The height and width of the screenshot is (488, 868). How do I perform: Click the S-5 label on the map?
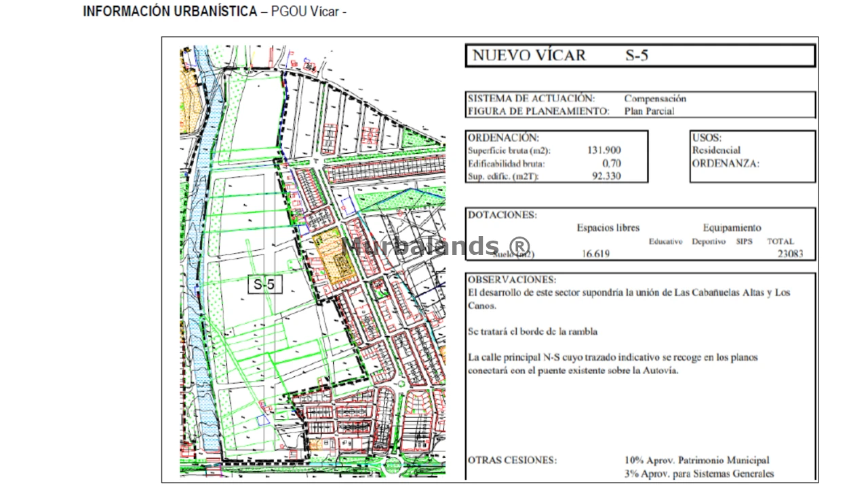(x=263, y=285)
